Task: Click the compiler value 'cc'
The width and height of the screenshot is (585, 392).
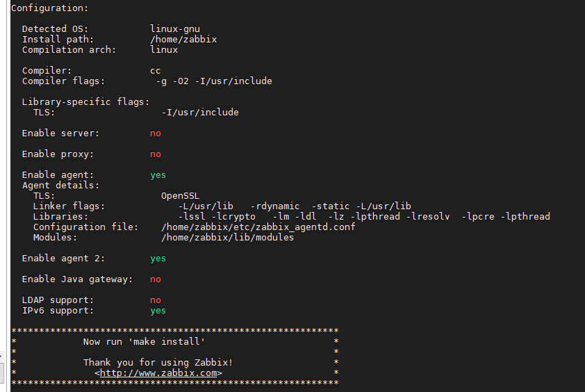Action: [x=156, y=71]
